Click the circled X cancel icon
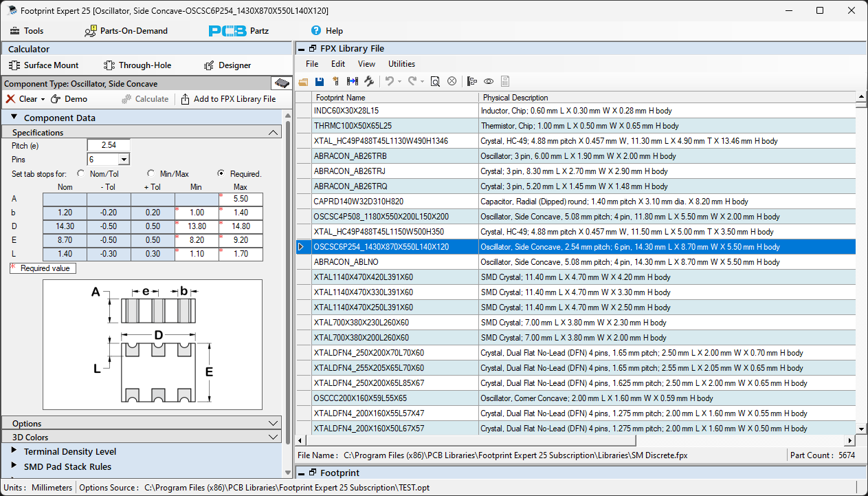Screen dimensions: 868x496 pos(452,81)
